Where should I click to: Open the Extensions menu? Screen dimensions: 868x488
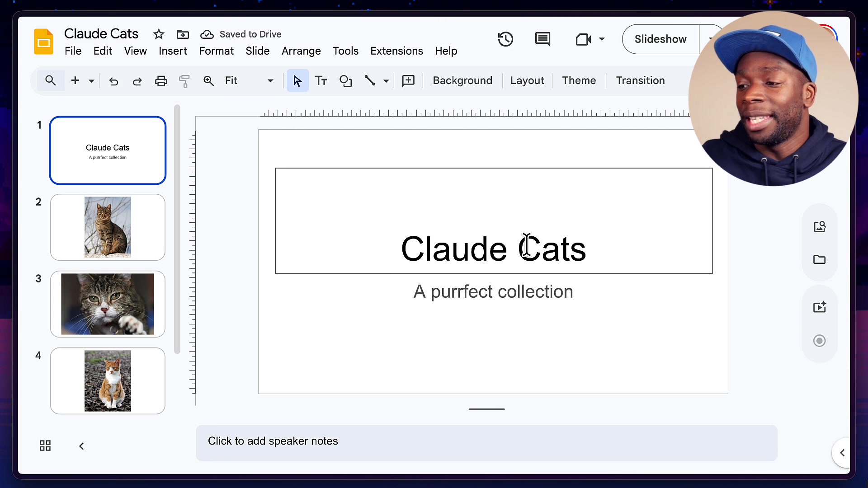coord(396,51)
